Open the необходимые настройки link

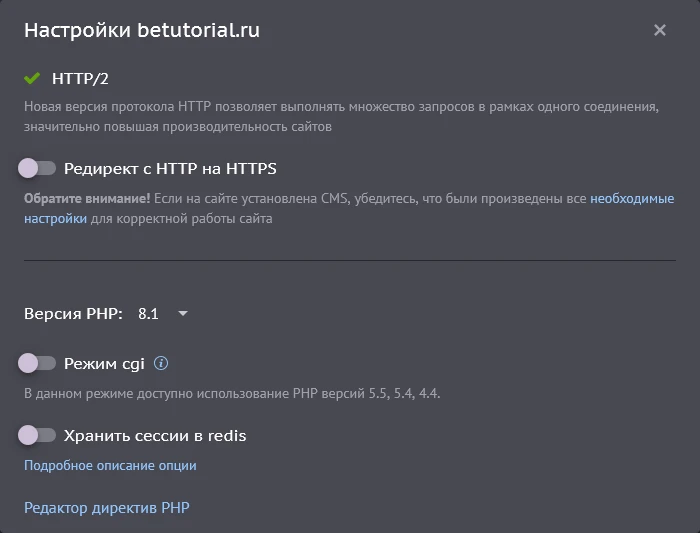632,198
